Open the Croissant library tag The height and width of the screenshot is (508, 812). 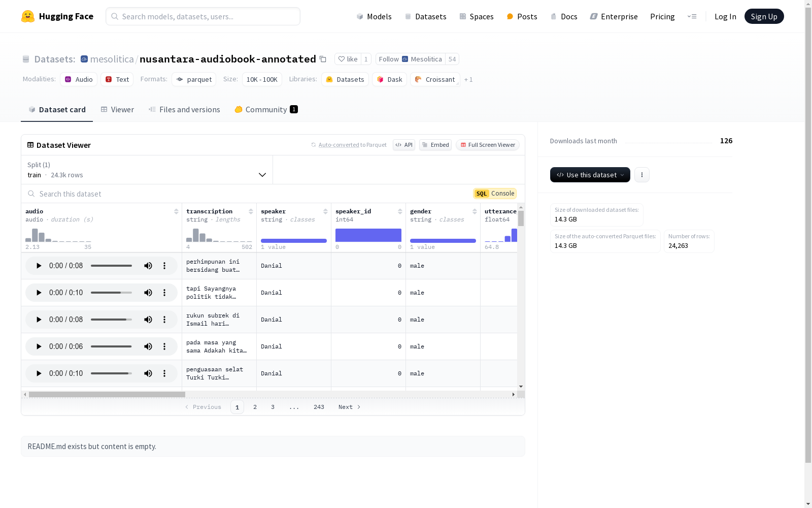[x=435, y=79]
